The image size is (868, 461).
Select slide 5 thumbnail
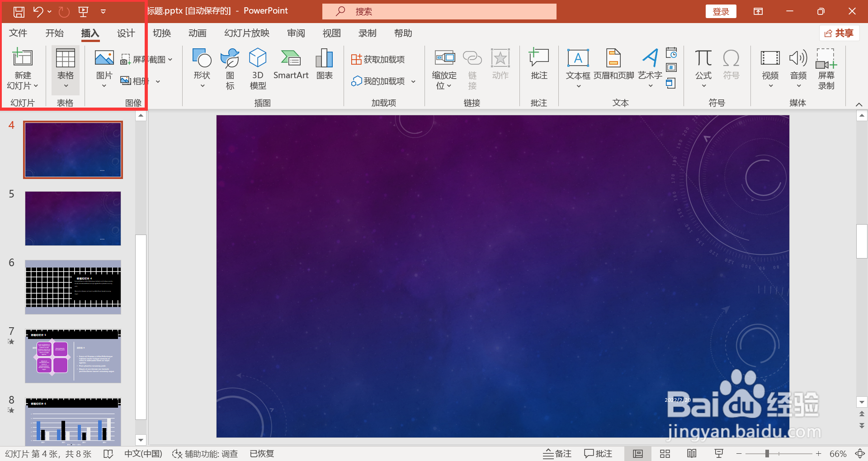click(73, 218)
